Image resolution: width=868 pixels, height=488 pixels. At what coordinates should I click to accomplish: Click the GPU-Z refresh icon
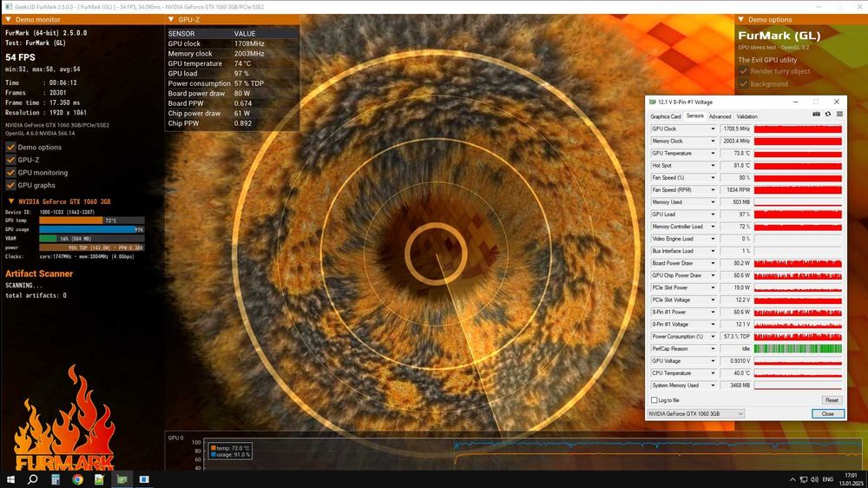coord(827,114)
